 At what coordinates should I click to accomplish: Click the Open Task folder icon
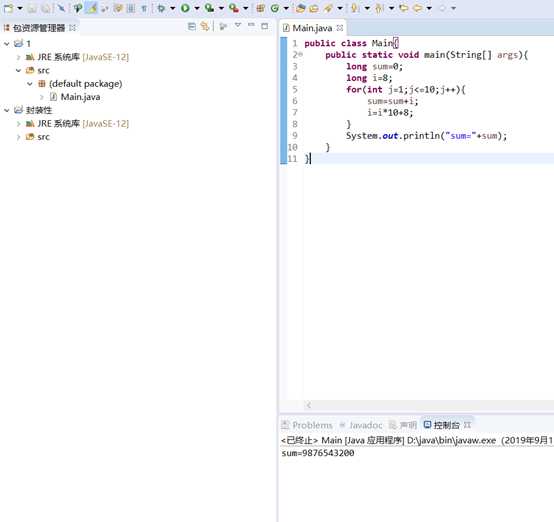314,8
